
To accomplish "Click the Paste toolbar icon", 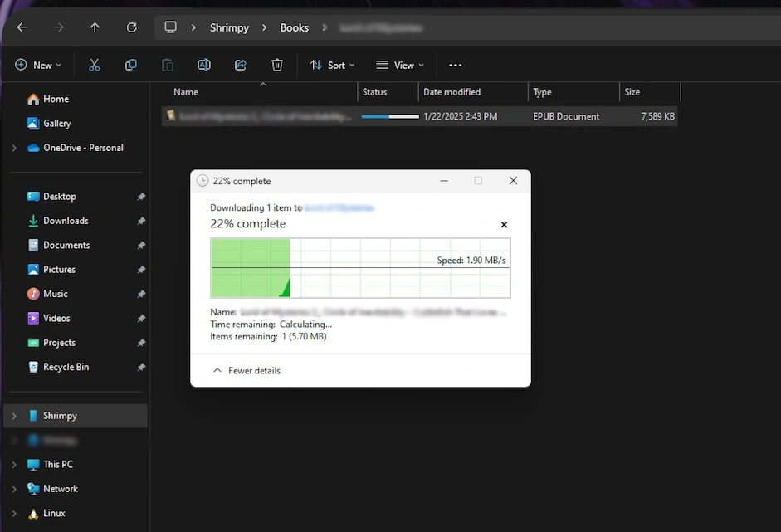I will [x=168, y=65].
